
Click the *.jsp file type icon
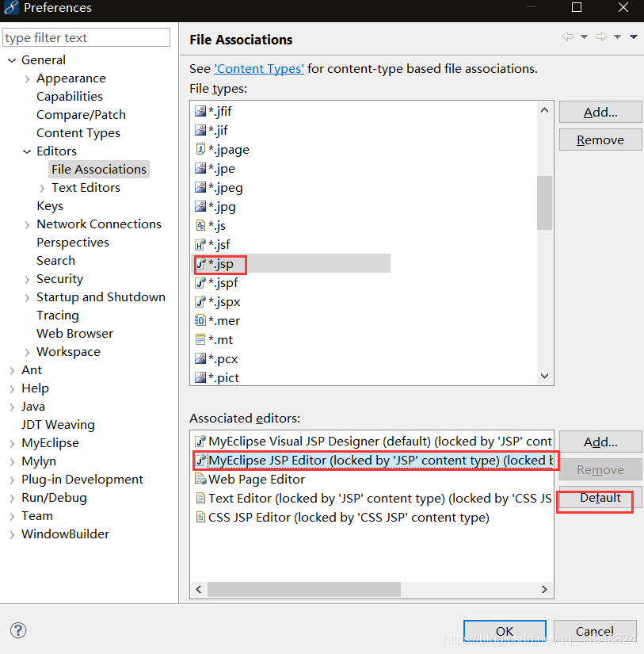200,264
